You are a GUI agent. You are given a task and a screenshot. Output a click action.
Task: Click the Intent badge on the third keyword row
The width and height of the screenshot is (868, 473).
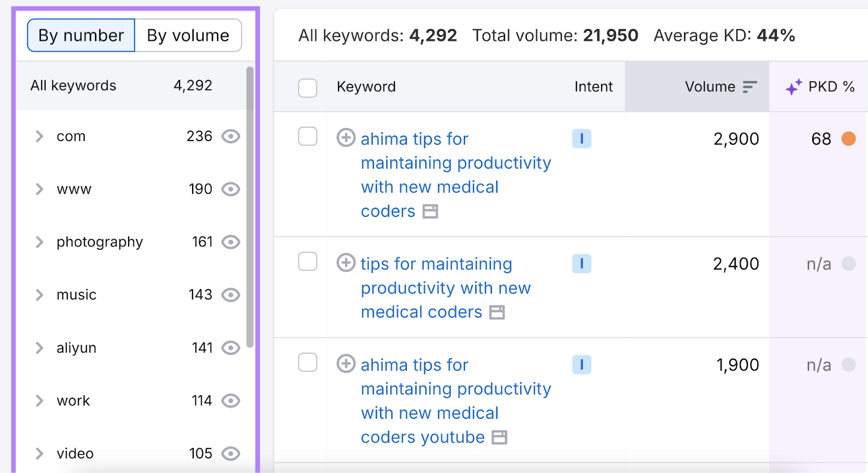point(582,365)
